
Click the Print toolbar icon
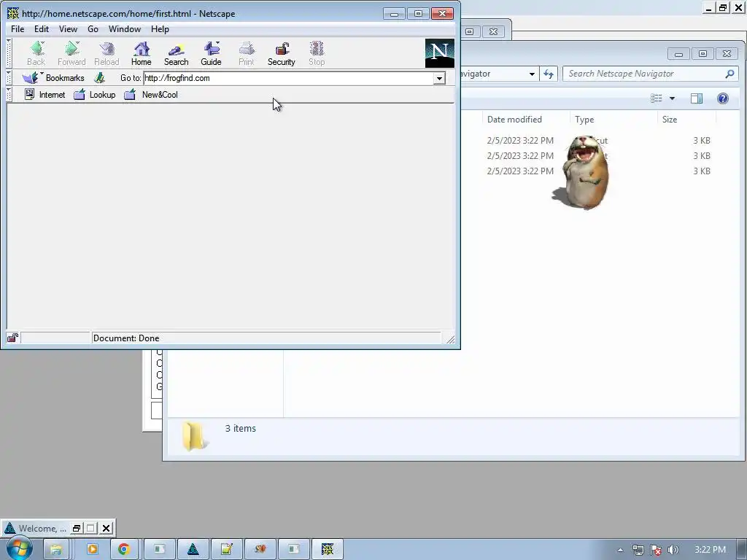247,53
